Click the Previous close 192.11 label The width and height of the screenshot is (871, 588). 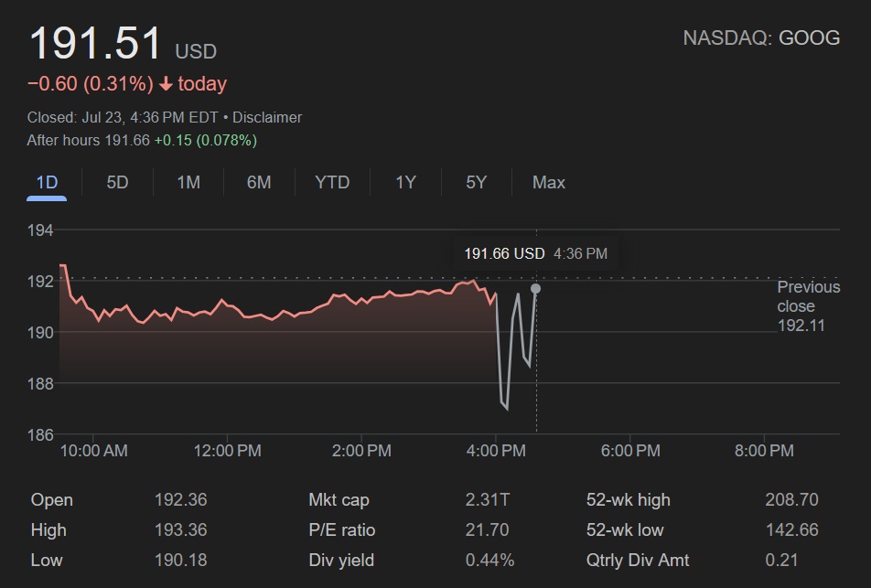[808, 305]
